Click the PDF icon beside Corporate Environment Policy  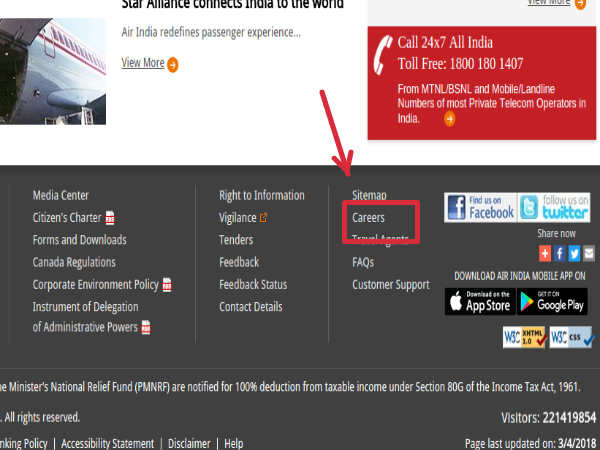coord(167,285)
